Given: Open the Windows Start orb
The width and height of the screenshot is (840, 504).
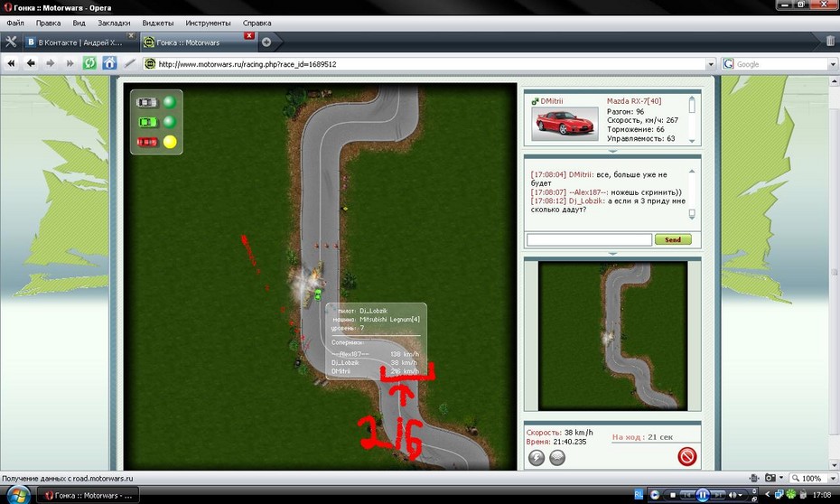Looking at the screenshot, I should [x=17, y=494].
